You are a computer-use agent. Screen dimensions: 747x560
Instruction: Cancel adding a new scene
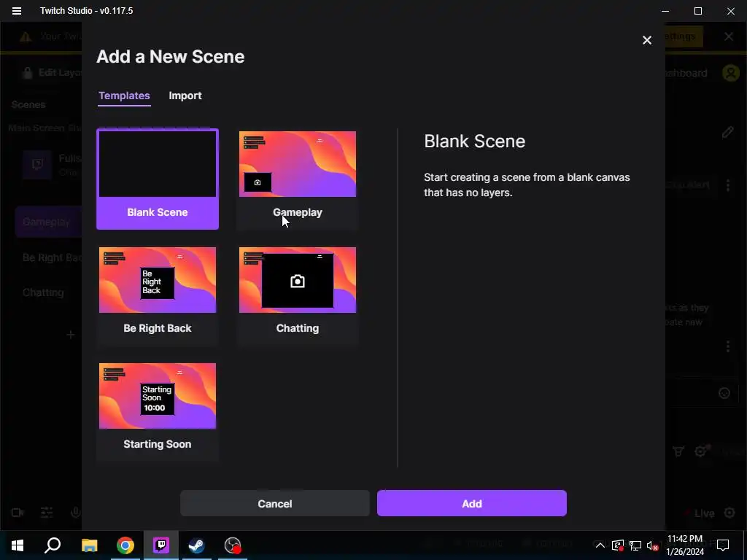[275, 503]
